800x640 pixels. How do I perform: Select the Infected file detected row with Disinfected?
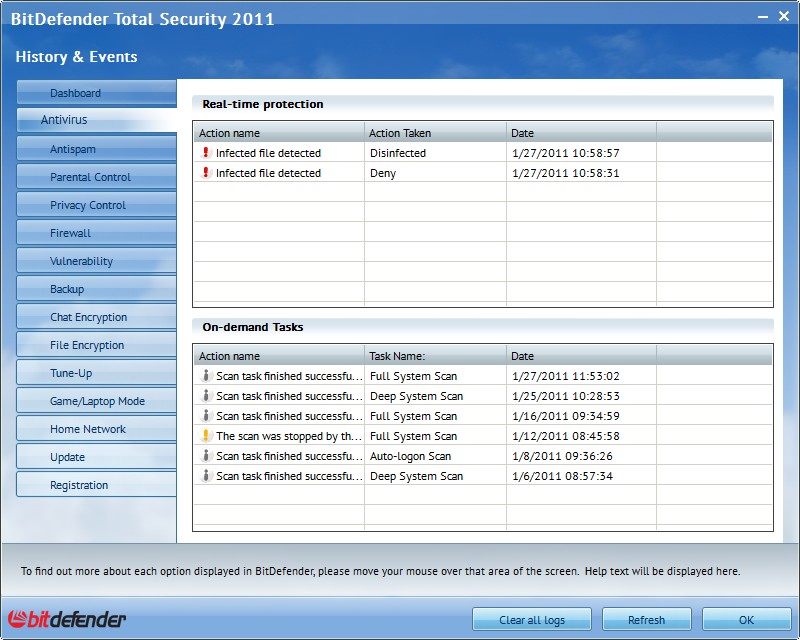(x=483, y=153)
